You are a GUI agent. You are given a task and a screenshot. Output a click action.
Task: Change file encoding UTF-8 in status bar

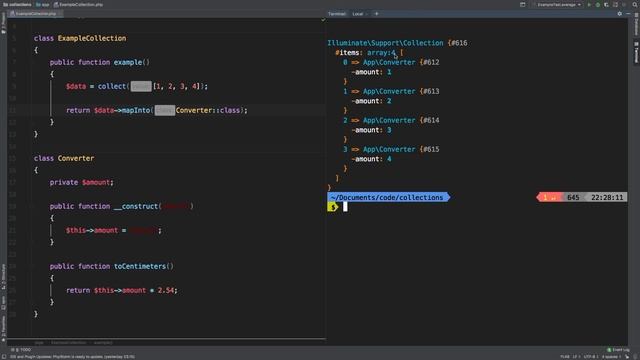[x=590, y=357]
